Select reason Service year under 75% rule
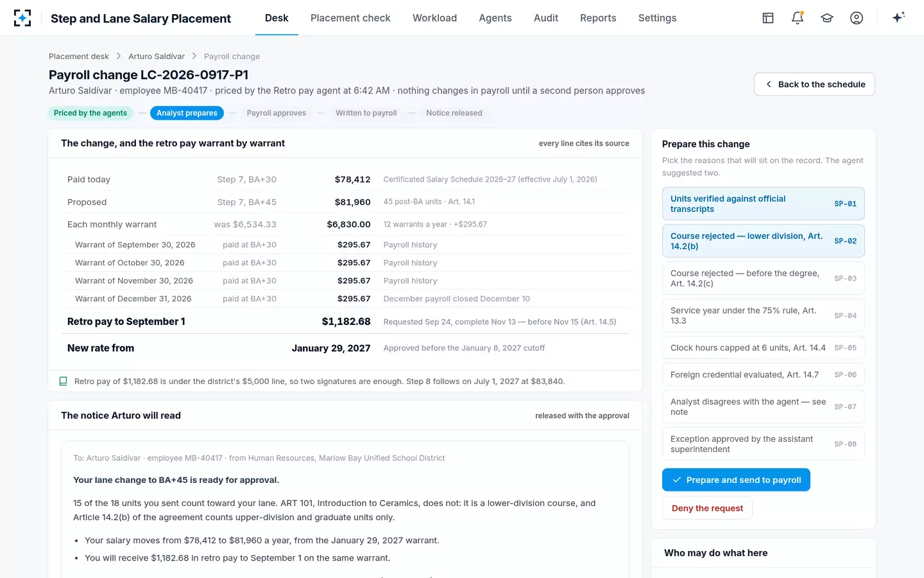The height and width of the screenshot is (578, 924). tap(764, 315)
